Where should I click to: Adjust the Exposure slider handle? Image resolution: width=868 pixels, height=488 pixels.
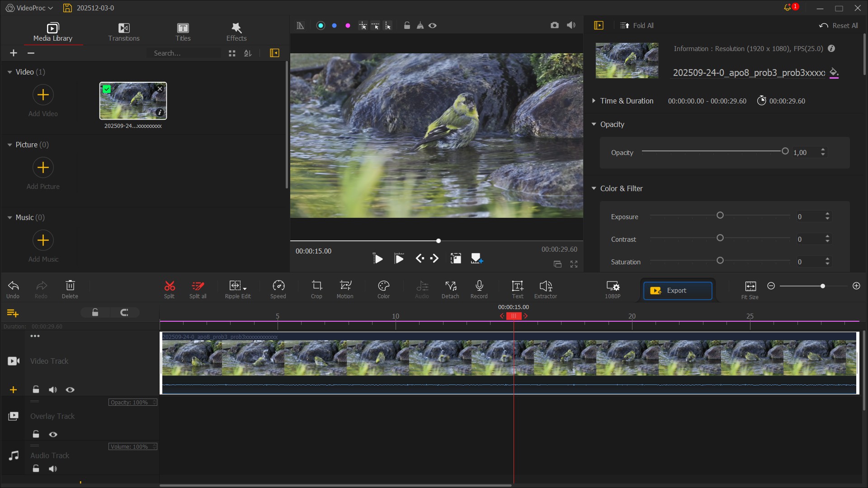720,216
